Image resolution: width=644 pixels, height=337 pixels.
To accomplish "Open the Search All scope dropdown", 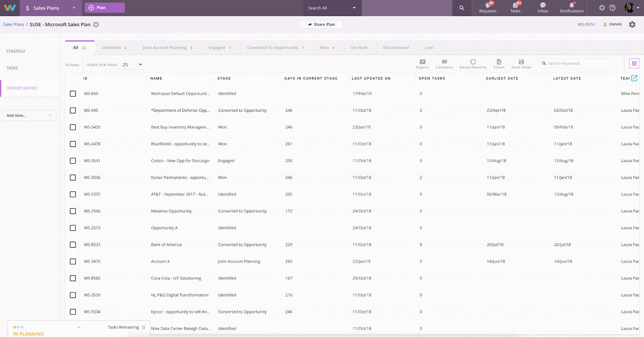I will pyautogui.click(x=332, y=8).
